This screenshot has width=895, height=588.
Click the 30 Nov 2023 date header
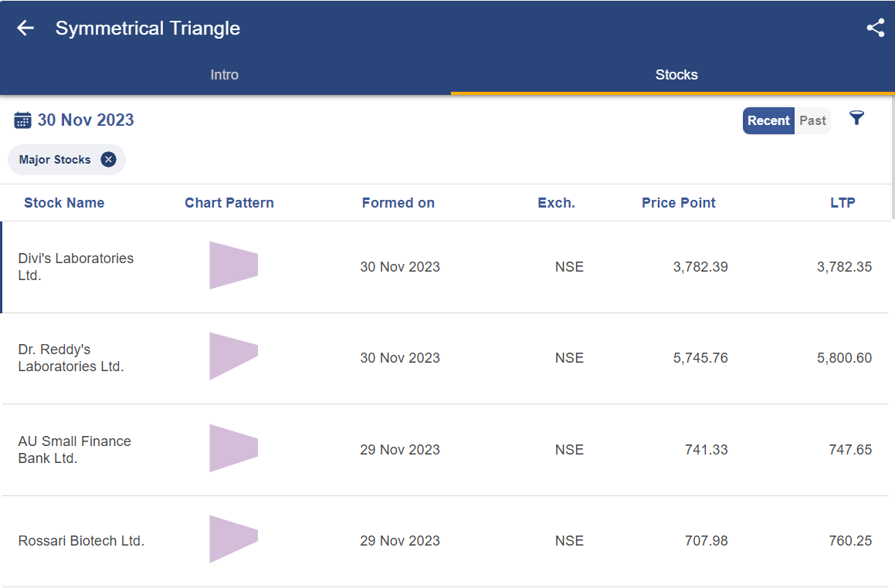coord(86,120)
